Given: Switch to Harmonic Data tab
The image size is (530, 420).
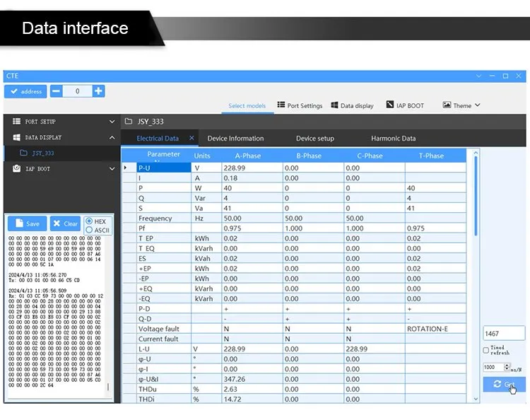Looking at the screenshot, I should tap(394, 139).
